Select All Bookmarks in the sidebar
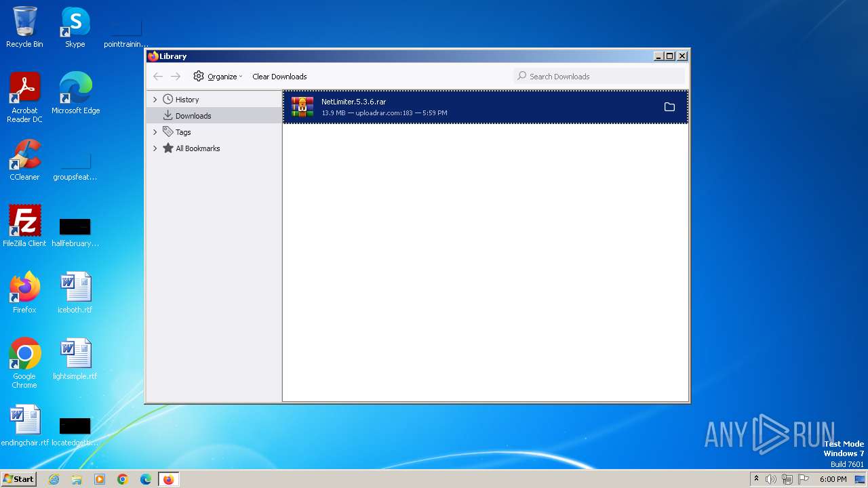 point(197,148)
